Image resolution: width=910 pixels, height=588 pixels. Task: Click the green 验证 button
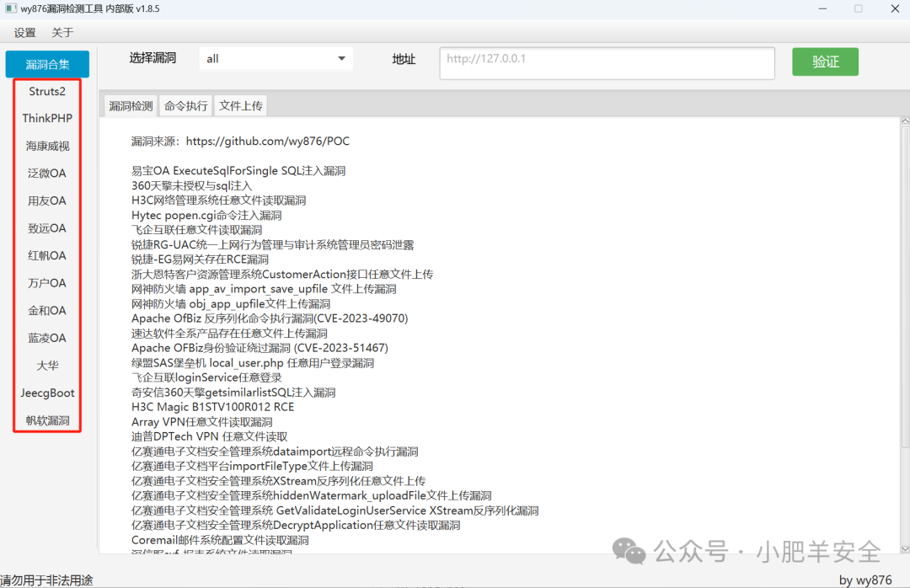[825, 61]
